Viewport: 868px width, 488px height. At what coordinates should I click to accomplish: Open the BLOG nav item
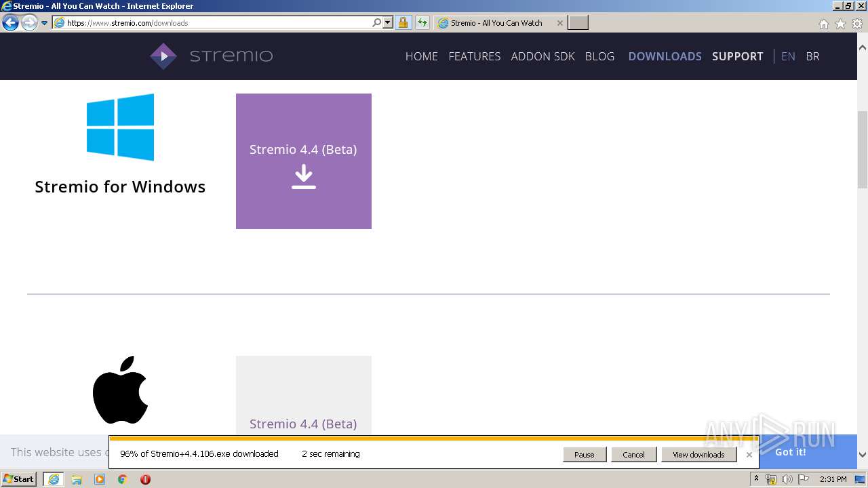599,56
